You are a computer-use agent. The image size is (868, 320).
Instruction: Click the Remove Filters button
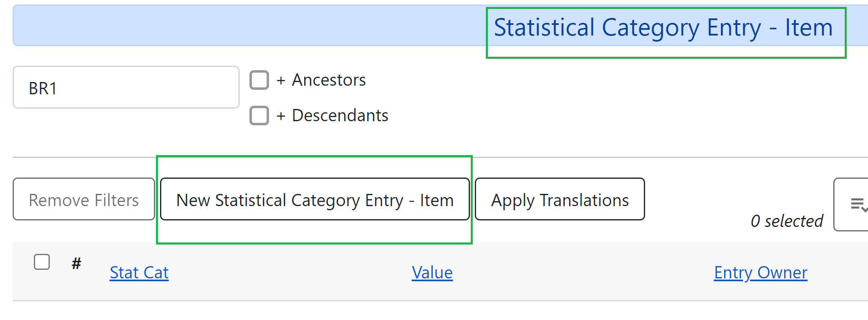(84, 199)
